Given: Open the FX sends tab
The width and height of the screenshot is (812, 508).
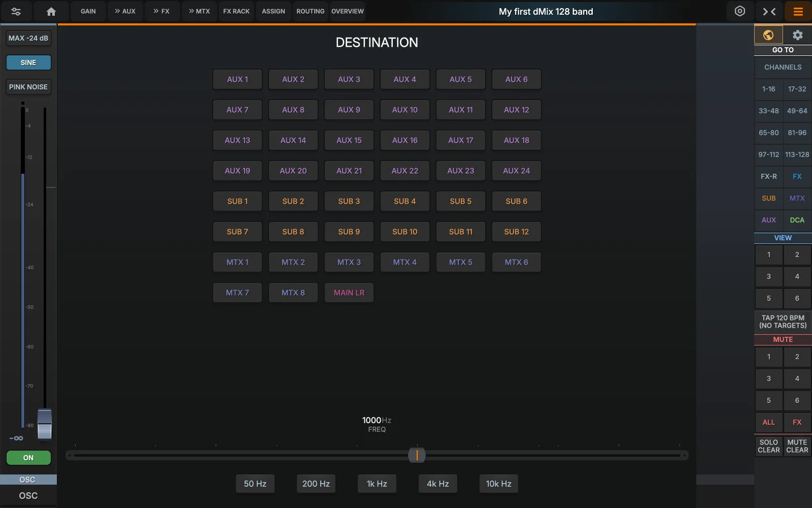Looking at the screenshot, I should [162, 11].
